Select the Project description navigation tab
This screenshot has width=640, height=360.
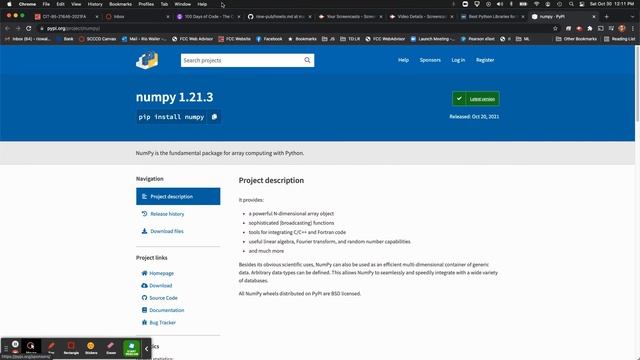click(178, 196)
